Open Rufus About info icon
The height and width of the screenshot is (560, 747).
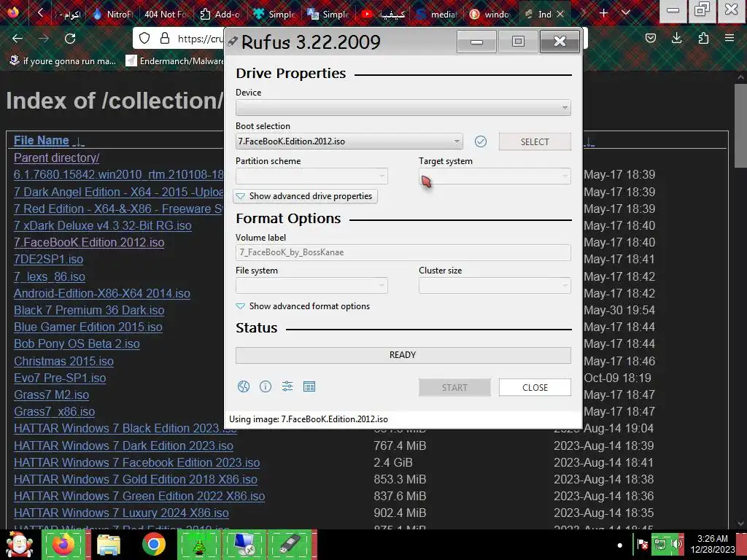coord(266,386)
